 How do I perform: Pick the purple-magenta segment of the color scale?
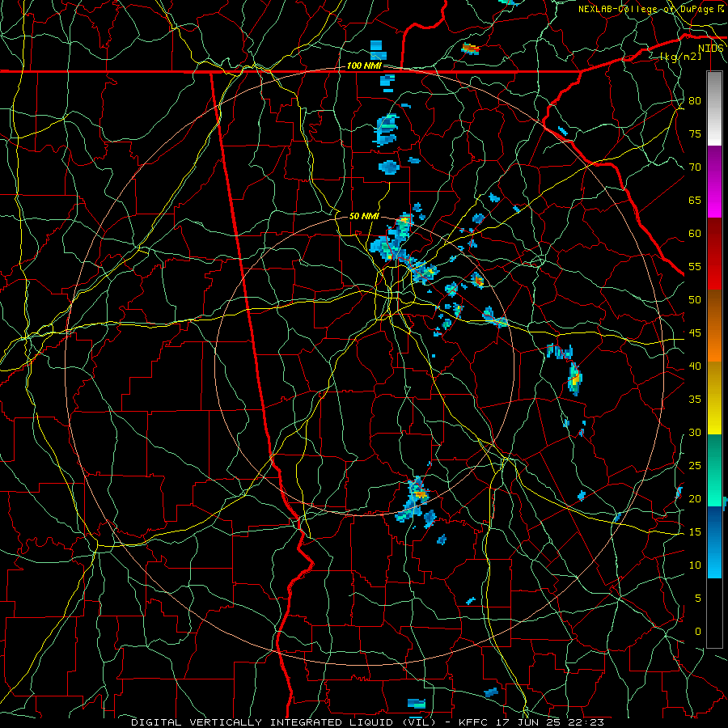click(714, 182)
